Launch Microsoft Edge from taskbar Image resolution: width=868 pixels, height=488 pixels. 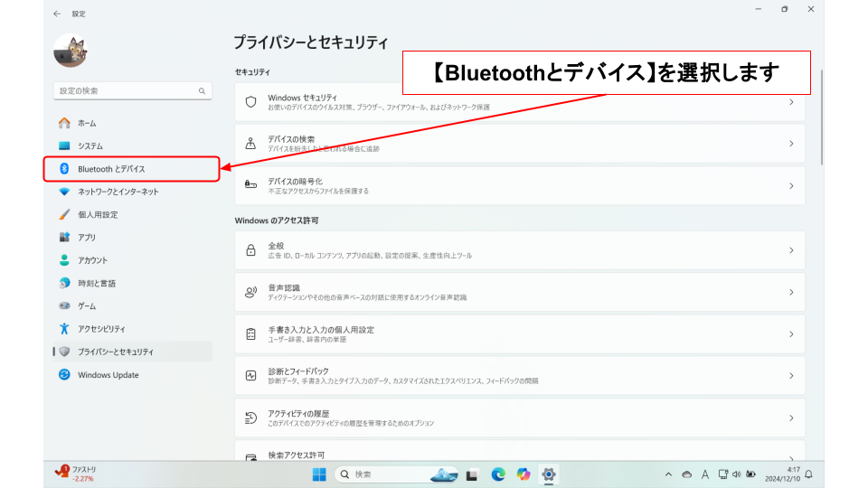(498, 474)
